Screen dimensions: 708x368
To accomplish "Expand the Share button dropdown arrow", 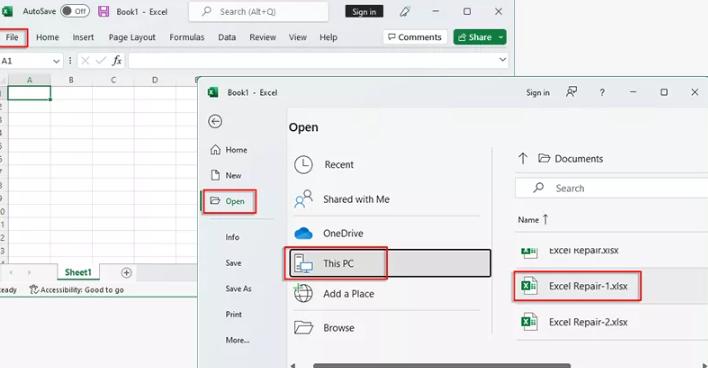I will 501,37.
